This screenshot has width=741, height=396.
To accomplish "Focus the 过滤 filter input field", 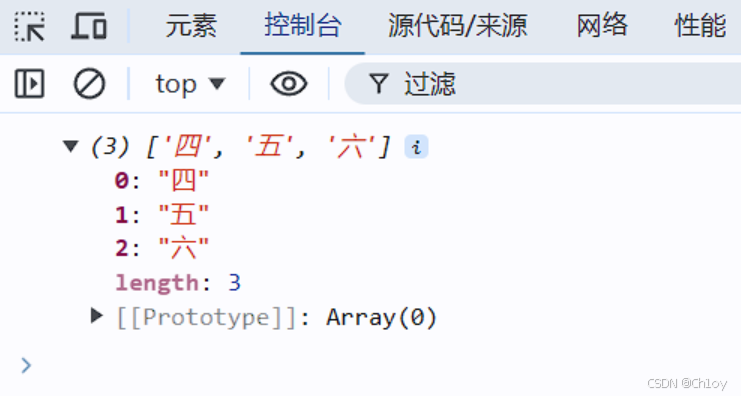I will coord(543,84).
